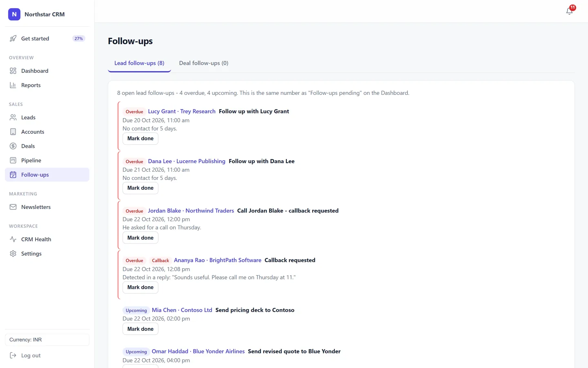Click "Call Jordan Blake - callback requested" title
The height and width of the screenshot is (368, 588).
[x=288, y=211]
